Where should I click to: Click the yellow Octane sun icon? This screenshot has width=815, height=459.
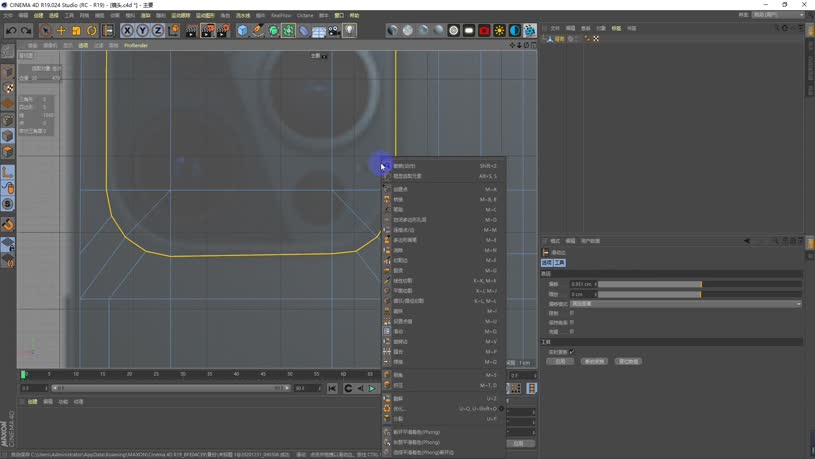click(499, 31)
